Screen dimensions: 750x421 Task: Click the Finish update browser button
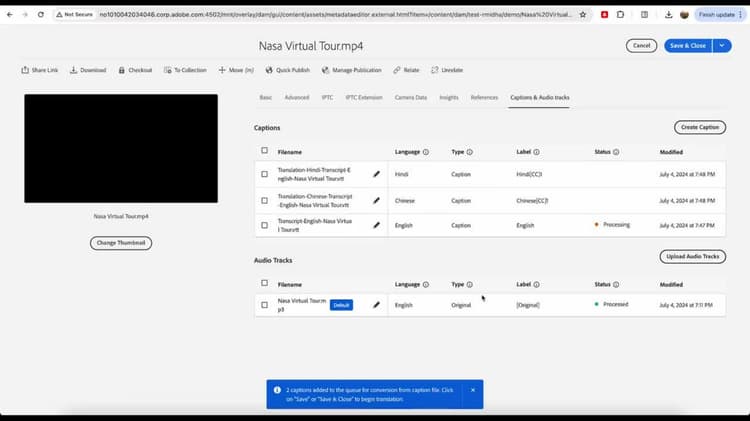pos(720,14)
